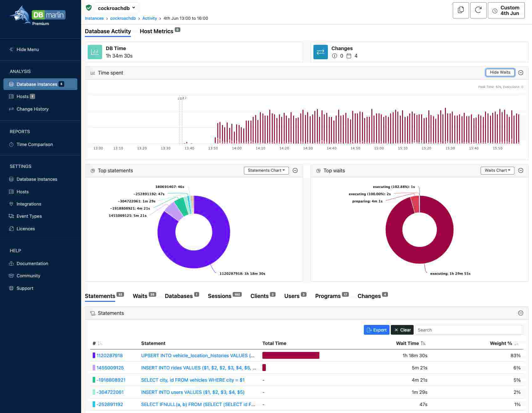Switch to Database Activity tab
Viewport: 532px width, 413px height.
click(108, 31)
